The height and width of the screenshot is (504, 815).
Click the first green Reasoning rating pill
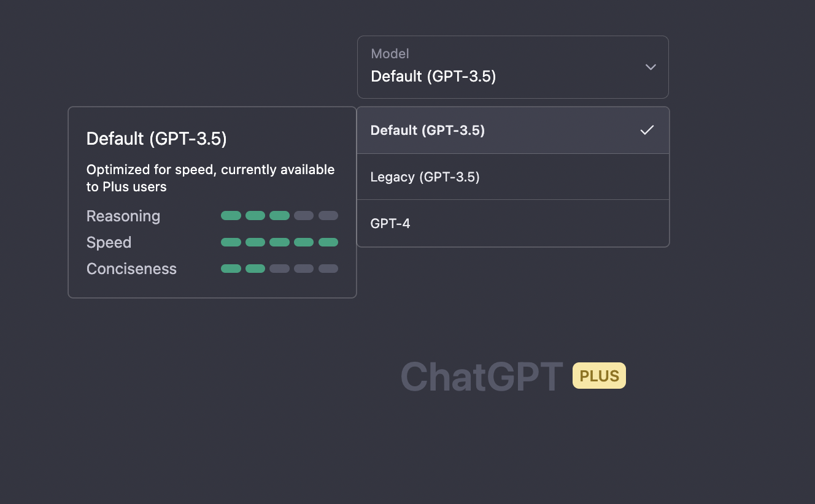click(231, 216)
